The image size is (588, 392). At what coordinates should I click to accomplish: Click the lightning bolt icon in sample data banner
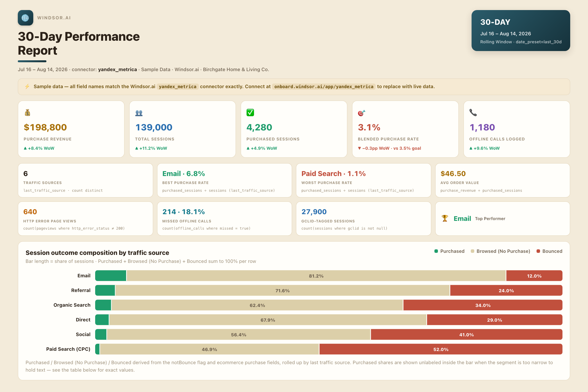(27, 87)
